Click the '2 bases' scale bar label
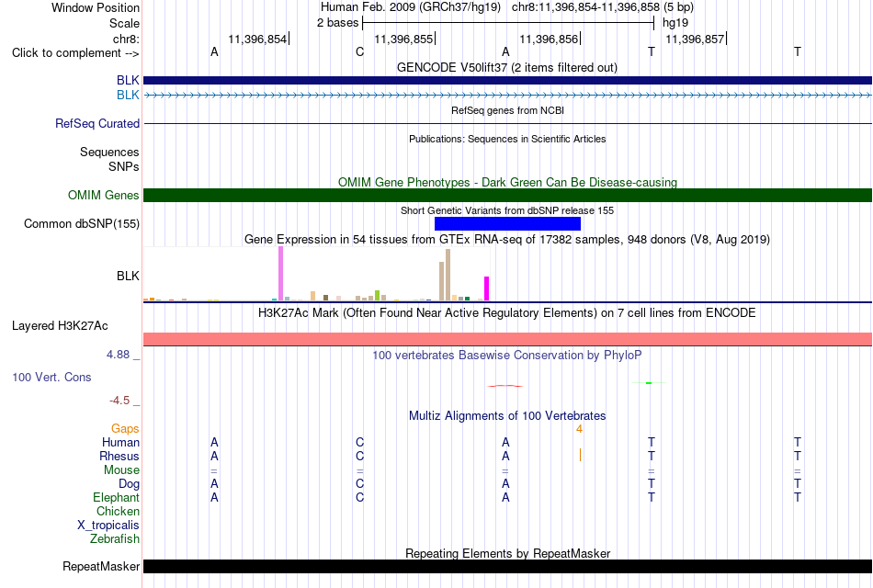This screenshot has height=588, width=873. tap(337, 23)
